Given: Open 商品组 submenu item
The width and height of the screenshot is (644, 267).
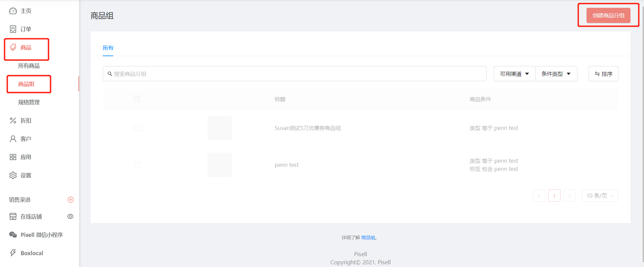Looking at the screenshot, I should (26, 84).
